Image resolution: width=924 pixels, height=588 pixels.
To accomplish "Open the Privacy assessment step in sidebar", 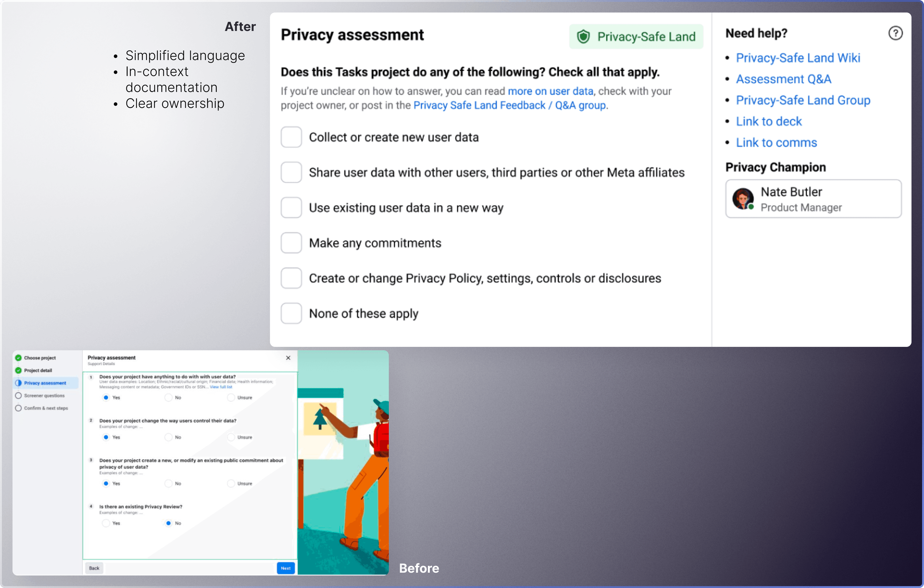I will 45,383.
